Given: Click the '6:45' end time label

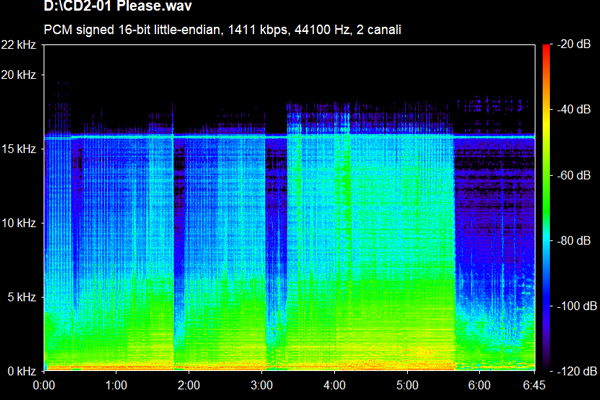Looking at the screenshot, I should point(534,385).
